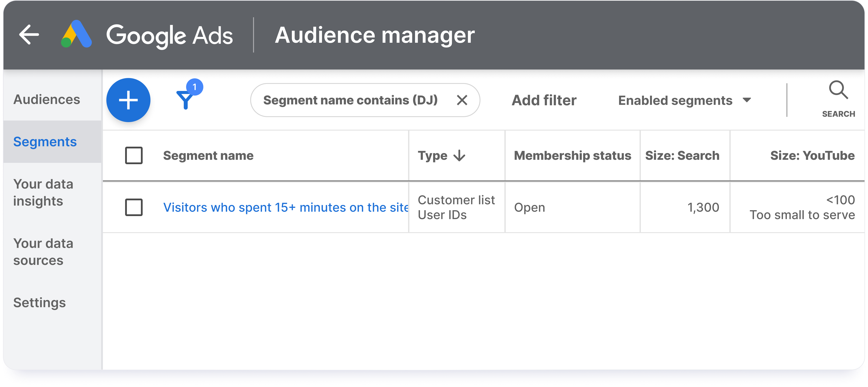Click the filter count badge showing 1
This screenshot has height=387, width=868.
[194, 87]
